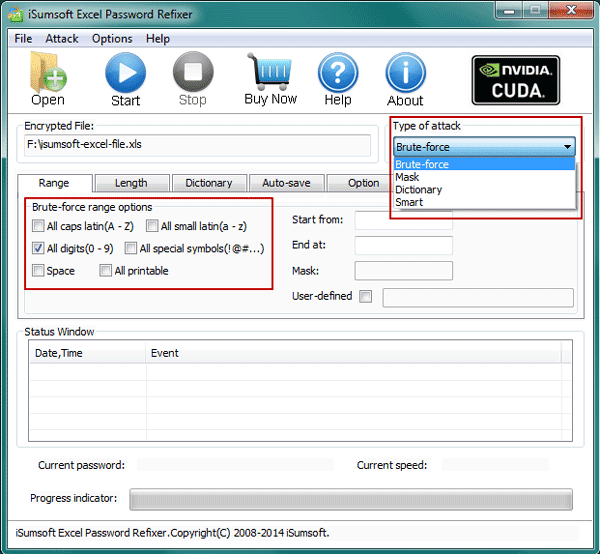The height and width of the screenshot is (554, 600).
Task: Open the Attack menu
Action: coord(62,39)
